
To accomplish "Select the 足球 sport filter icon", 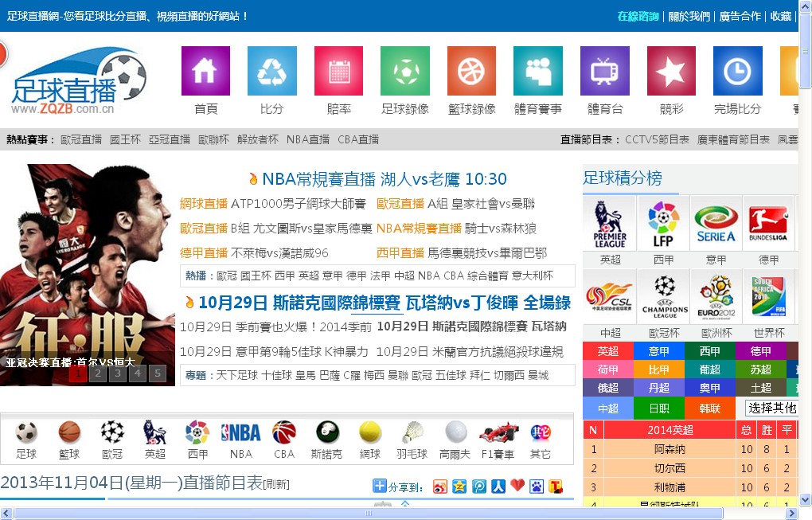I will click(26, 432).
